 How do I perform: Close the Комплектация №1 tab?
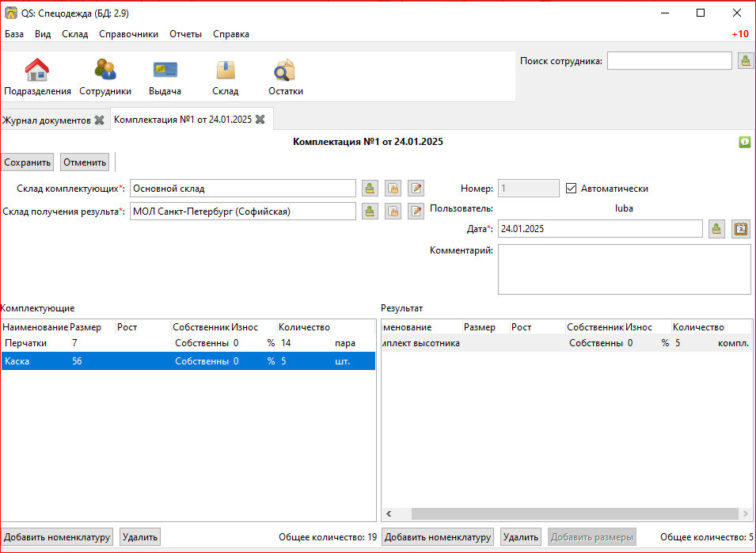coord(260,120)
